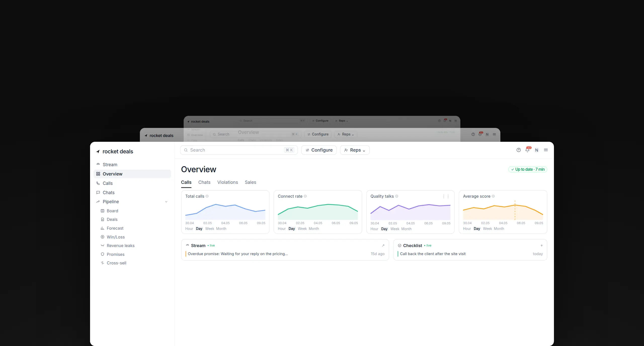Open Call back the client checklist item
Viewport: 644px width, 346px height.
[470, 254]
